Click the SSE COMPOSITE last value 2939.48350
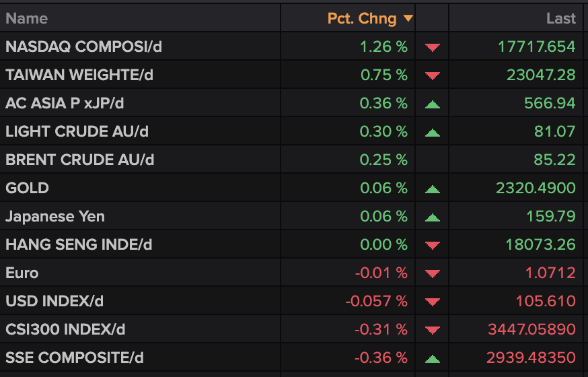Image resolution: width=588 pixels, height=377 pixels. click(x=531, y=358)
